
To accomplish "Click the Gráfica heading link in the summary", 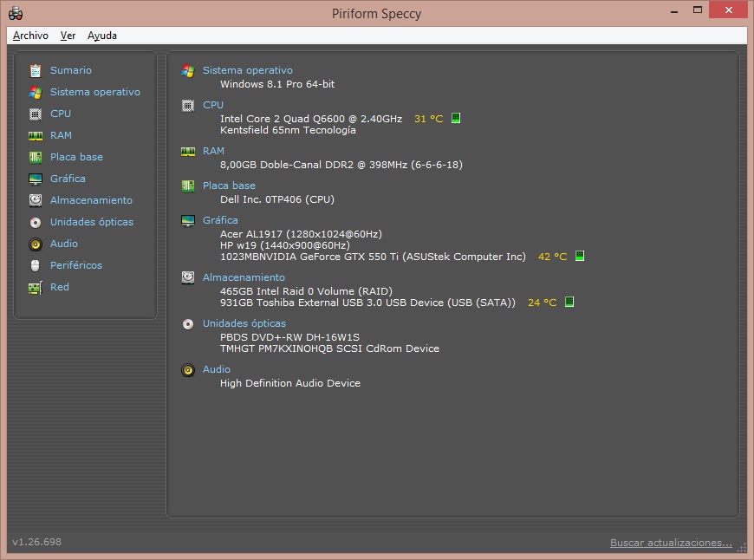I will click(220, 220).
